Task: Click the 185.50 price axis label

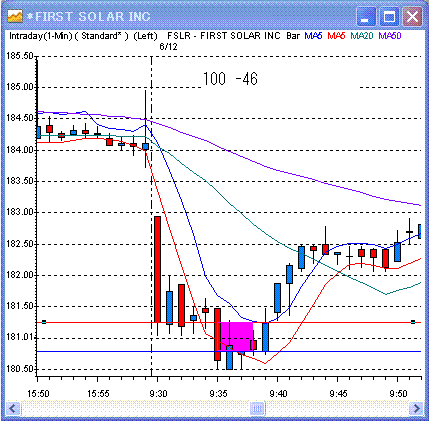Action: point(20,56)
